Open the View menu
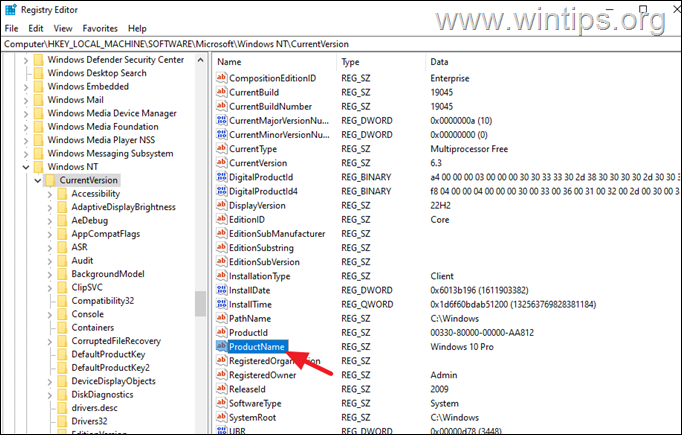This screenshot has width=682, height=435. pos(63,29)
